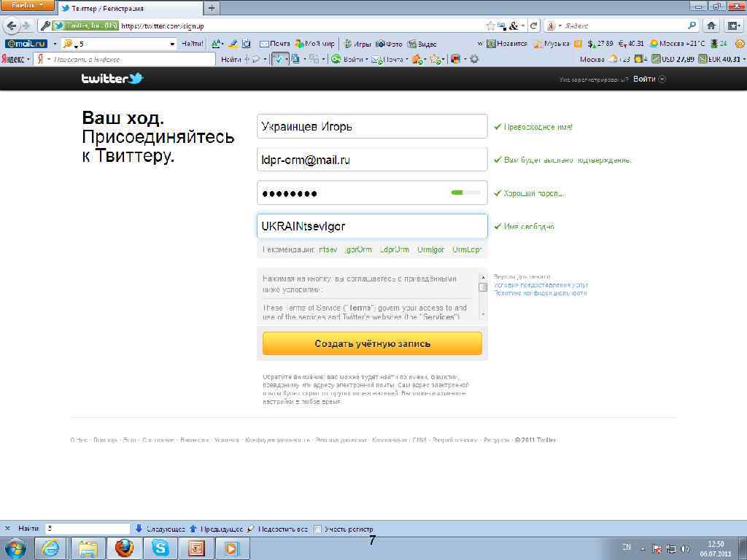Click the full name field Украинцев Игорь
The width and height of the screenshot is (747, 560).
pyautogui.click(x=372, y=126)
